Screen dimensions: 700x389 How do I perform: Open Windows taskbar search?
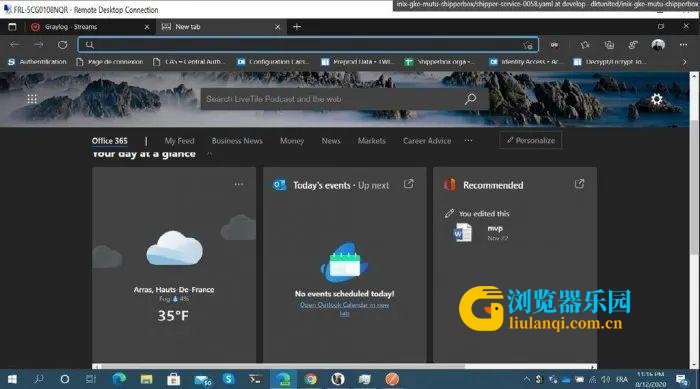point(39,379)
